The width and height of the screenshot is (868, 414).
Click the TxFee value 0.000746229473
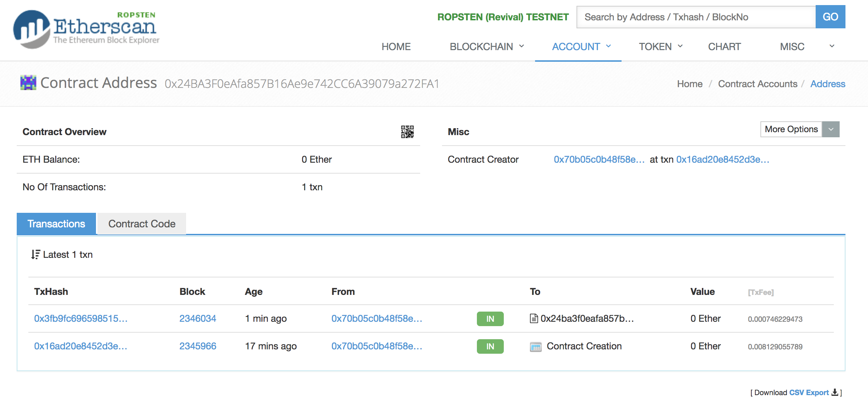[x=775, y=319]
